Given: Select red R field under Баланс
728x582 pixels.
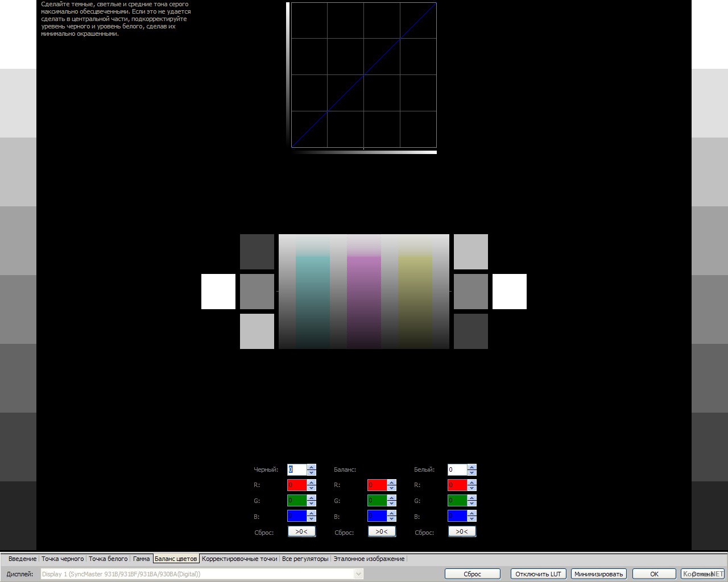Looking at the screenshot, I should point(377,485).
